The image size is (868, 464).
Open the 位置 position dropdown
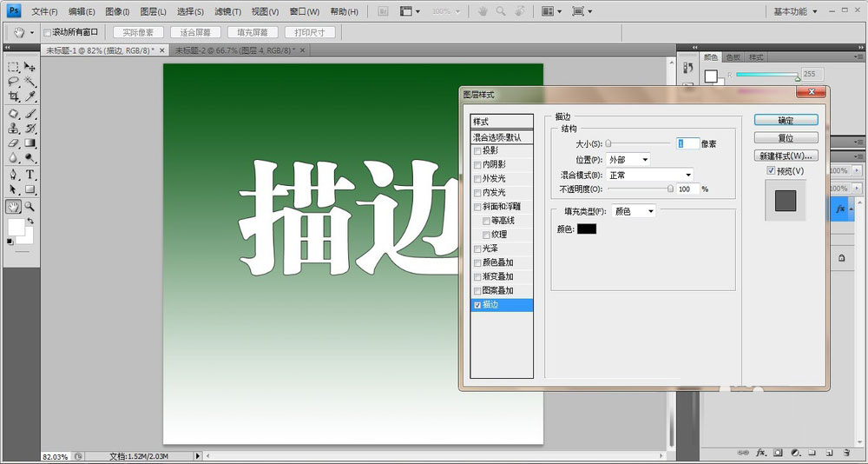point(628,160)
